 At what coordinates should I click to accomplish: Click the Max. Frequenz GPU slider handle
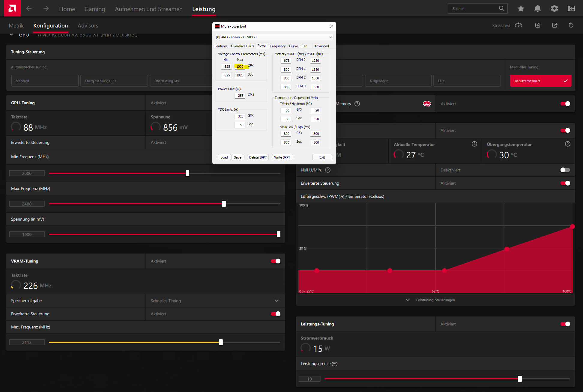[x=224, y=204]
